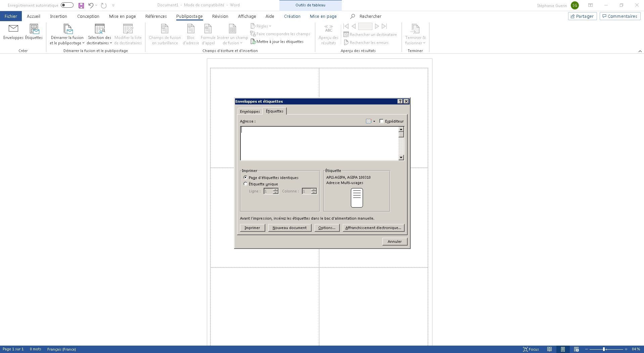This screenshot has width=644, height=353.
Task: Open the Révision ribbon tab
Action: pos(220,16)
